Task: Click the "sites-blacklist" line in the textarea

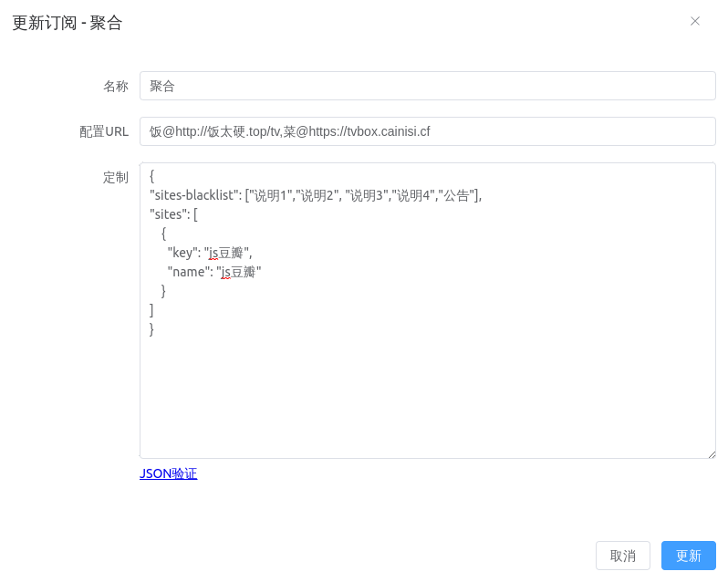Action: 316,195
